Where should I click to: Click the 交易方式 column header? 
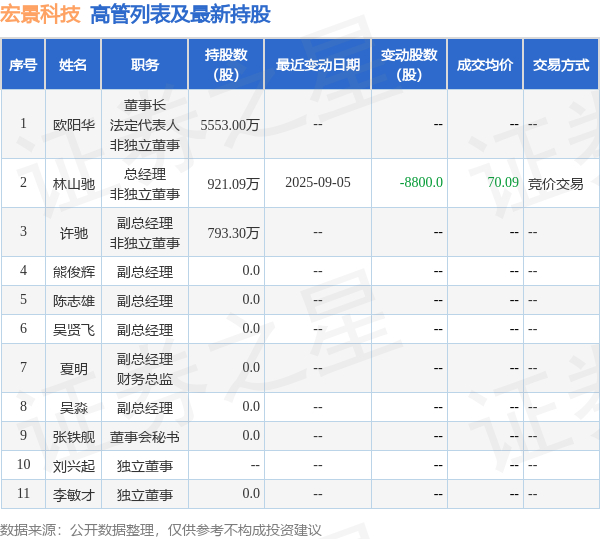pyautogui.click(x=561, y=65)
